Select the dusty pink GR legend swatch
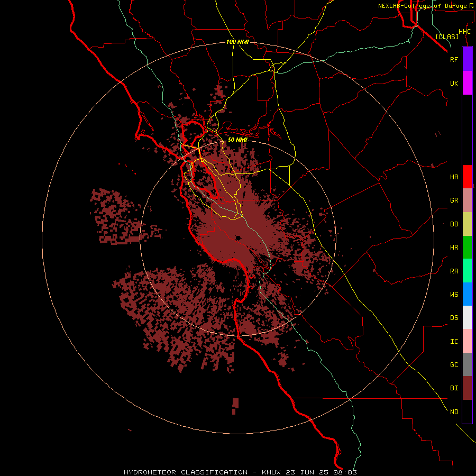This screenshot has height=476, width=476. click(467, 200)
